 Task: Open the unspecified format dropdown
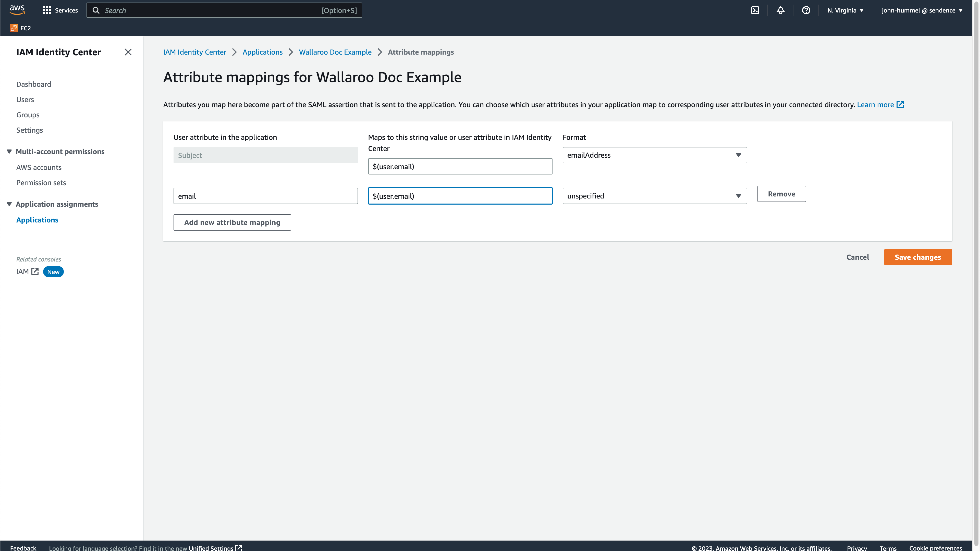point(654,196)
